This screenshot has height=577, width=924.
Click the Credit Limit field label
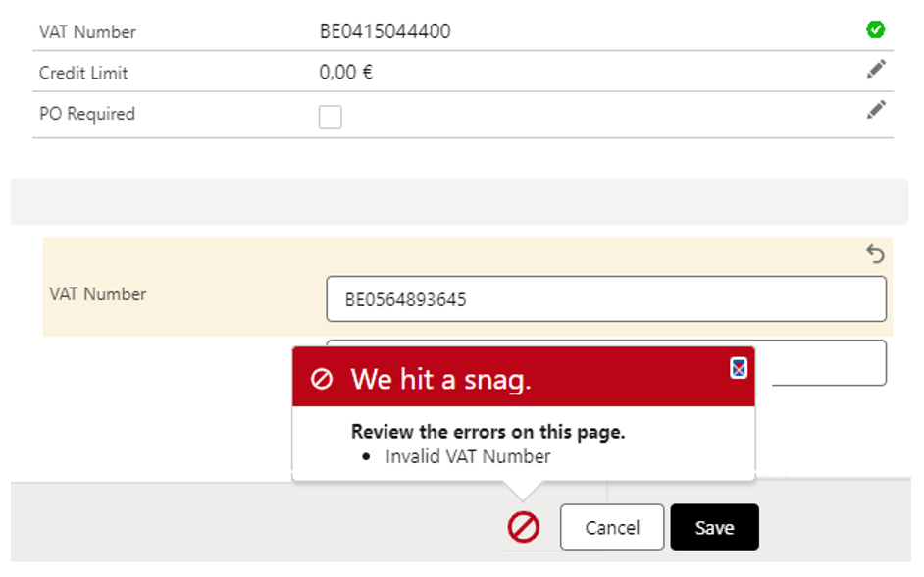click(x=83, y=73)
